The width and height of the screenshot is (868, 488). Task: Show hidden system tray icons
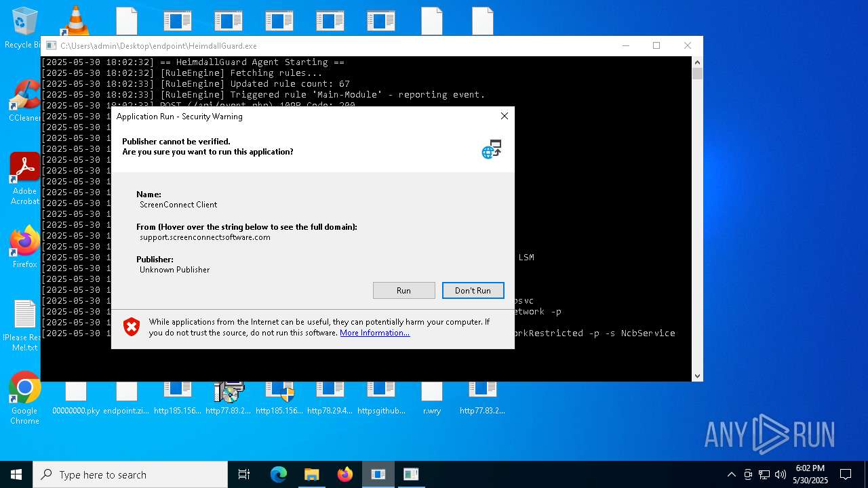click(x=731, y=474)
